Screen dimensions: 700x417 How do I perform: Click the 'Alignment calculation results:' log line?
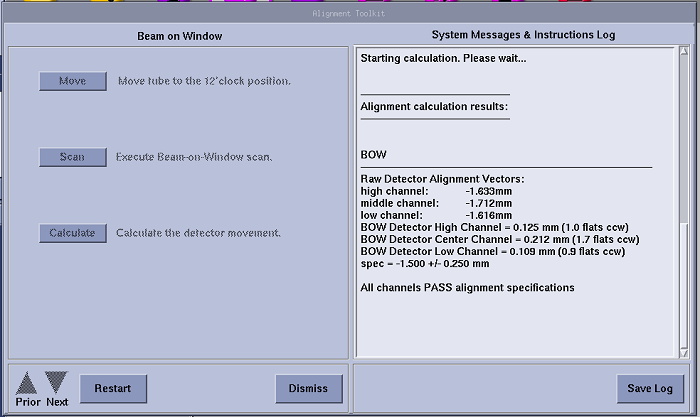[x=434, y=106]
